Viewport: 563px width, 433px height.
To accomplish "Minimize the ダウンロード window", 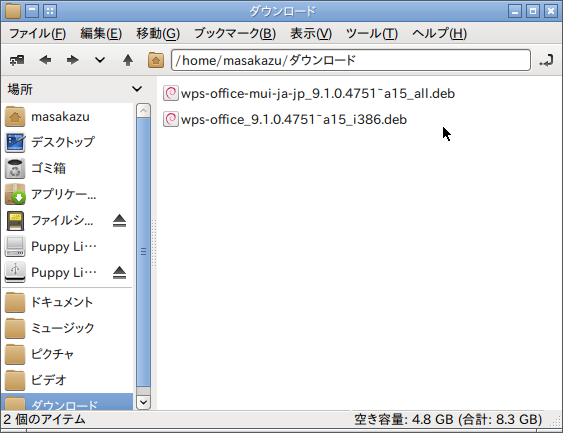I will [515, 11].
